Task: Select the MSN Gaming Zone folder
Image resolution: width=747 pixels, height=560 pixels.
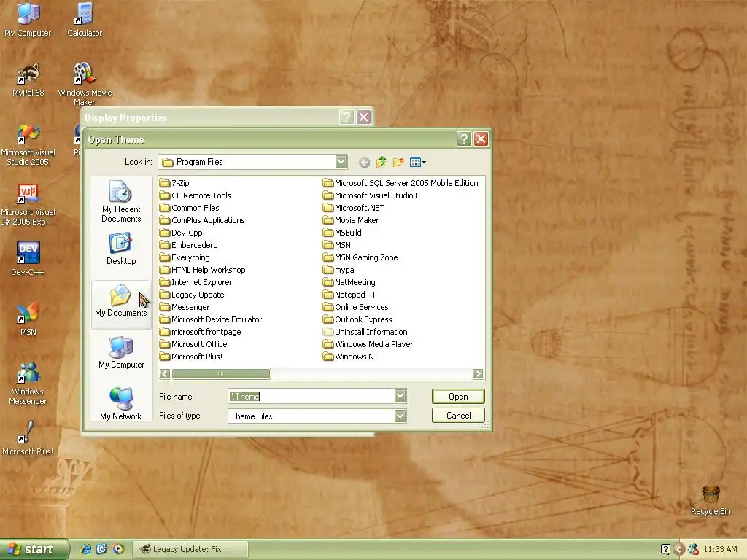Action: coord(360,257)
